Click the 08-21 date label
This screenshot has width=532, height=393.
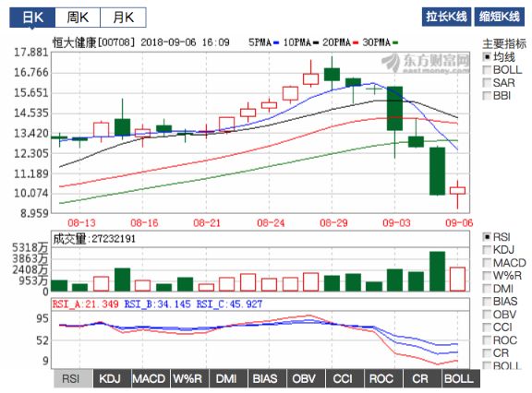pyautogui.click(x=207, y=223)
